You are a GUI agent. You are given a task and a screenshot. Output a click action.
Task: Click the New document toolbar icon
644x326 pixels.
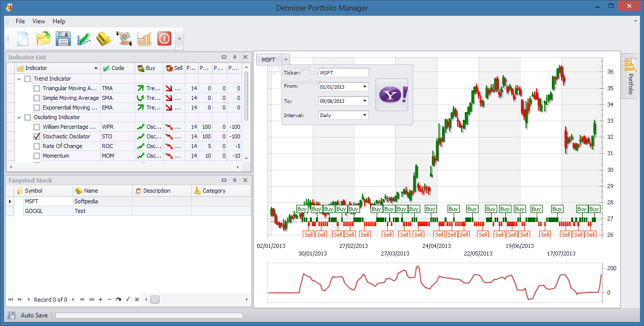[23, 39]
